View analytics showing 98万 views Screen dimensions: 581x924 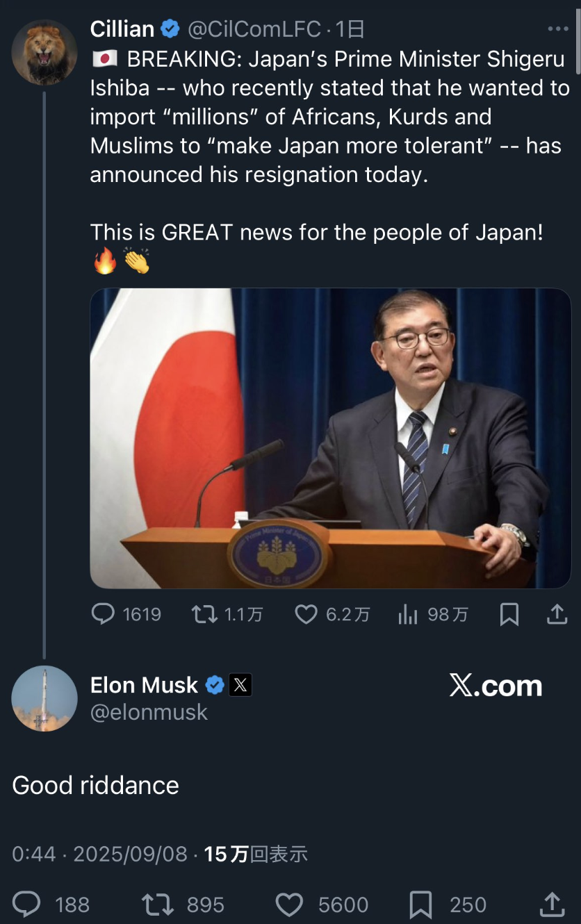[408, 614]
